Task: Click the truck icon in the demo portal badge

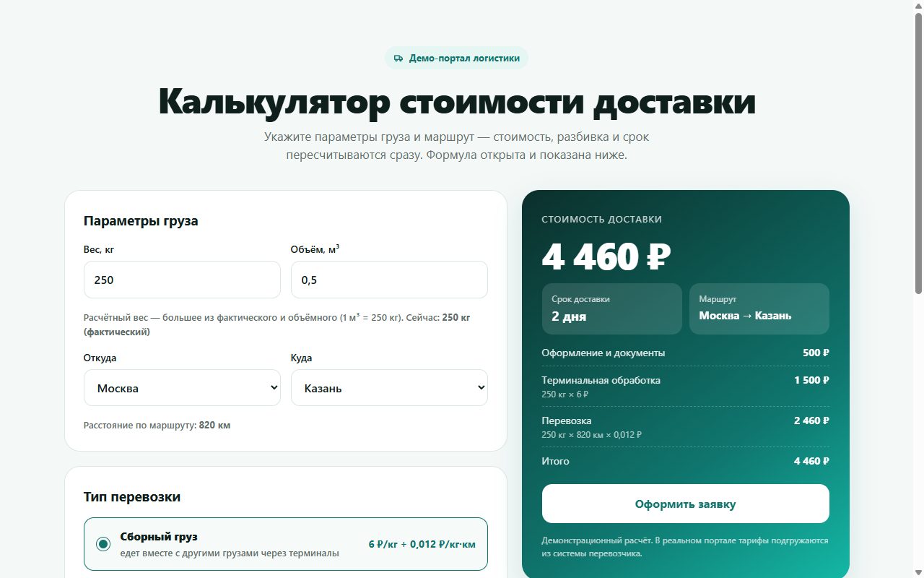Action: coord(398,59)
